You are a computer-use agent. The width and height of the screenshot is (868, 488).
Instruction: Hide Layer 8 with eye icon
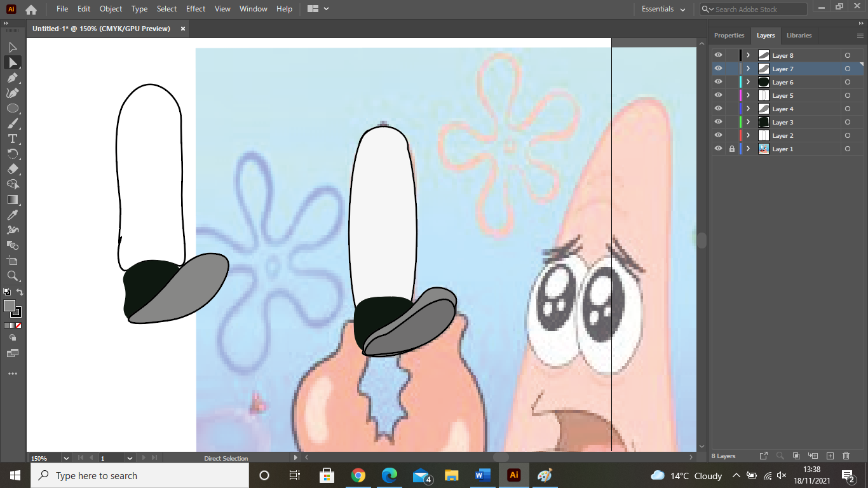coord(719,55)
